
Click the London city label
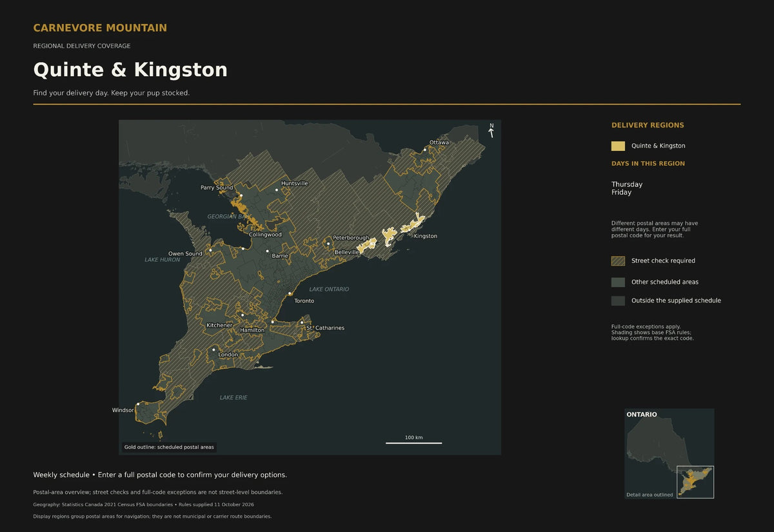(x=228, y=355)
